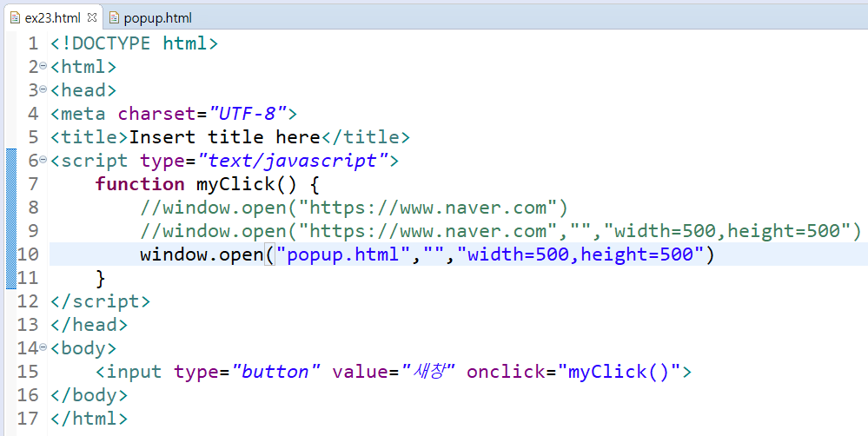Click "width=500,height=500" in commented line 9

click(727, 231)
